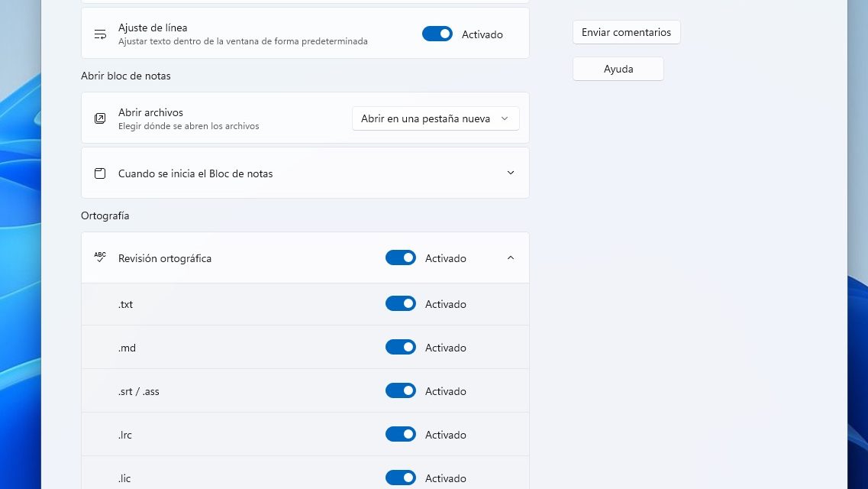Image resolution: width=868 pixels, height=489 pixels.
Task: Switch off spell check for .srt / .ass
Action: tap(401, 390)
